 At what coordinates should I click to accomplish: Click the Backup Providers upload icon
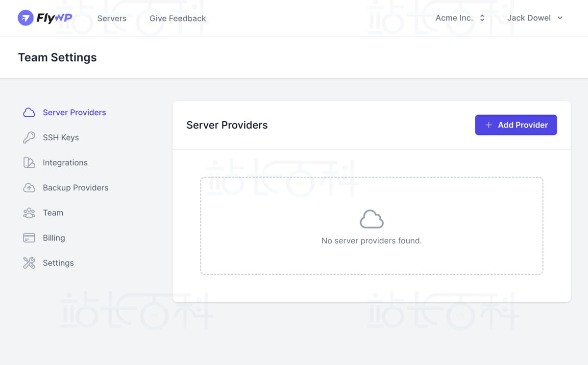click(x=29, y=187)
